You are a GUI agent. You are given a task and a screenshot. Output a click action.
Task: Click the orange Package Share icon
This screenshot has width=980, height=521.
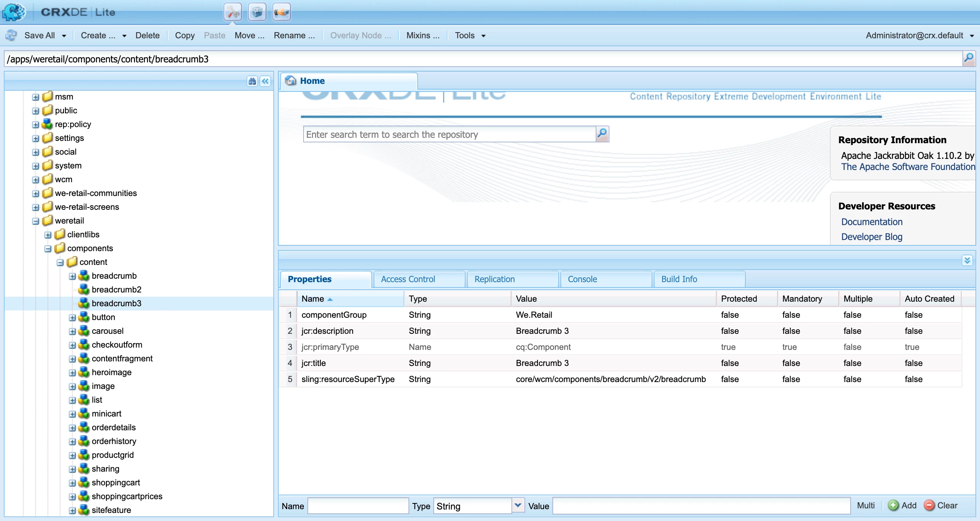pos(281,12)
